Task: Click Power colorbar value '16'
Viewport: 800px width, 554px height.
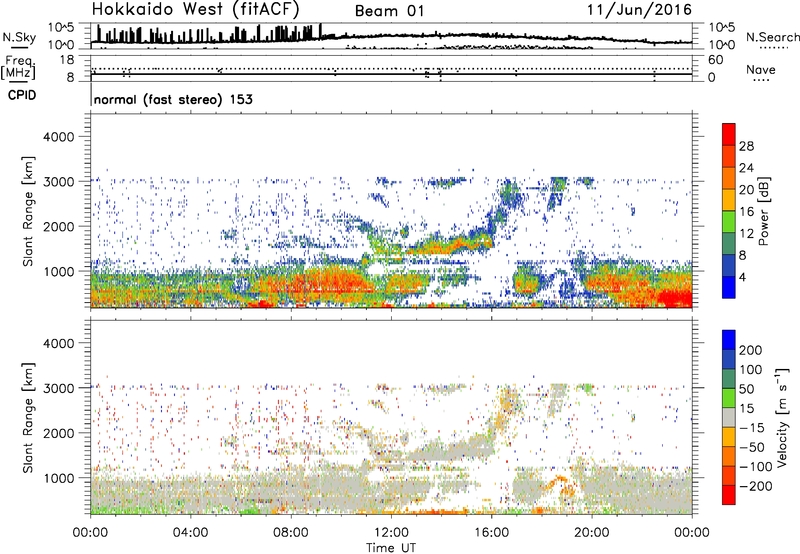Action: (746, 212)
